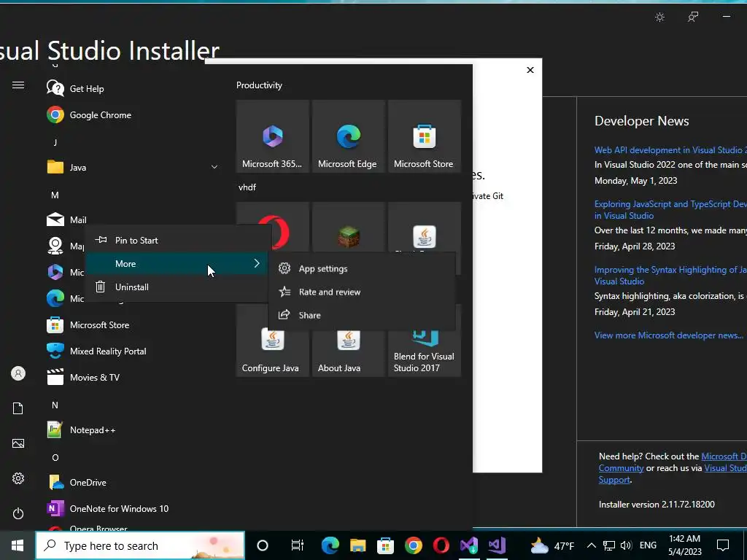Open the Configure Java tile
Image resolution: width=747 pixels, height=560 pixels.
point(273,353)
